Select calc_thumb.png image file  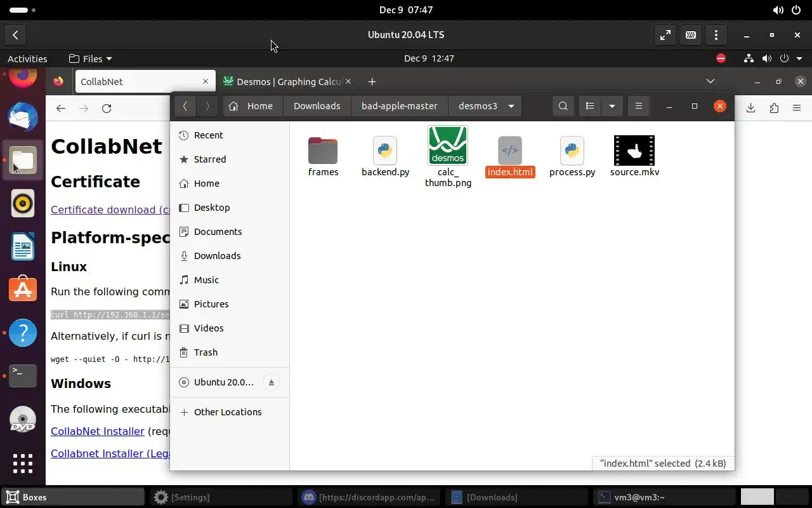tap(448, 157)
